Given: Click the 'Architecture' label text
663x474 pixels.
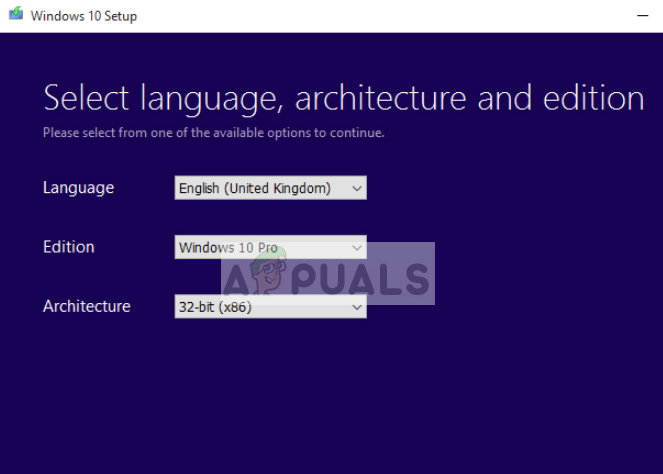Looking at the screenshot, I should point(87,307).
